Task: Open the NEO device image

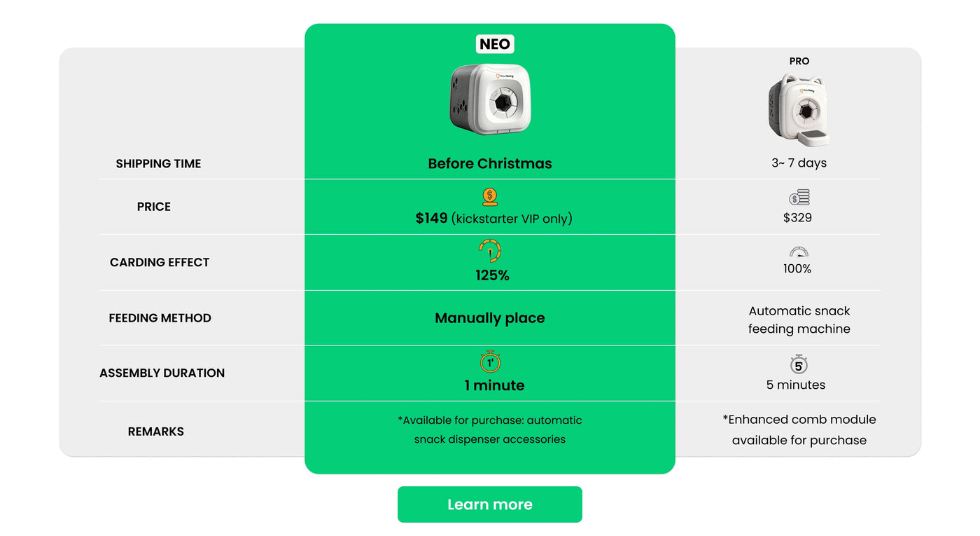Action: [x=489, y=99]
